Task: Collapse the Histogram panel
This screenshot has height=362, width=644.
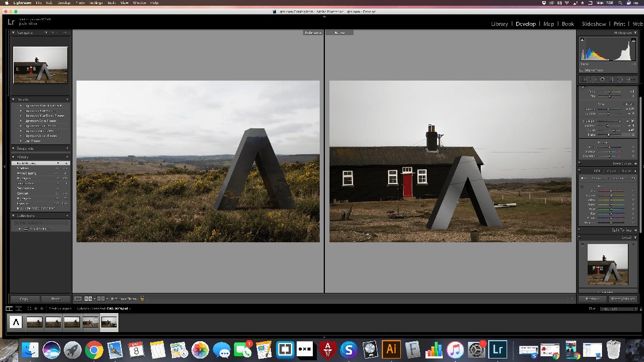Action: 635,33
